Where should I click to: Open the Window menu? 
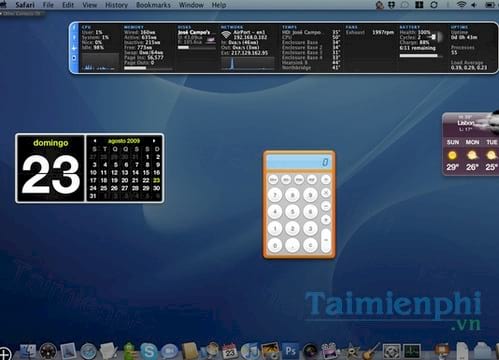[x=191, y=5]
